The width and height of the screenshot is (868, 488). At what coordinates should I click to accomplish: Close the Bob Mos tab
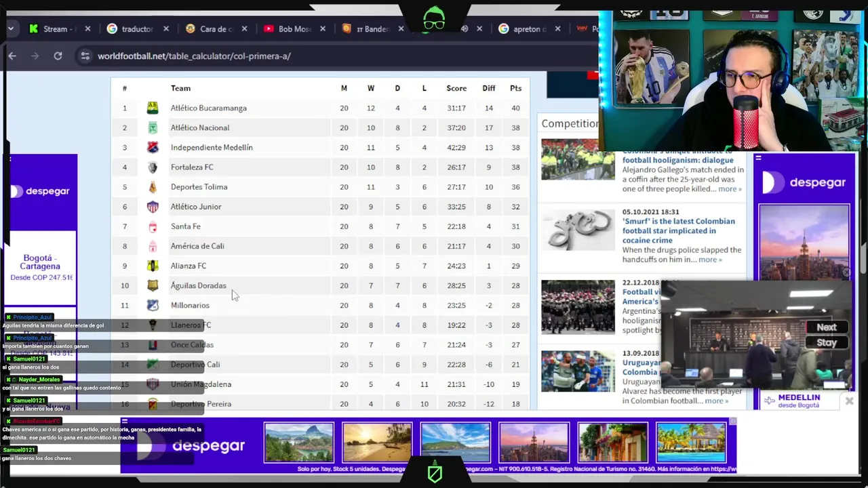[x=323, y=29]
